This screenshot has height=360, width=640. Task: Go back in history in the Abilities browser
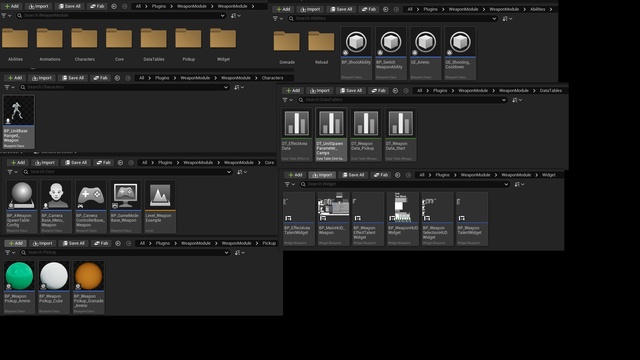386,9
